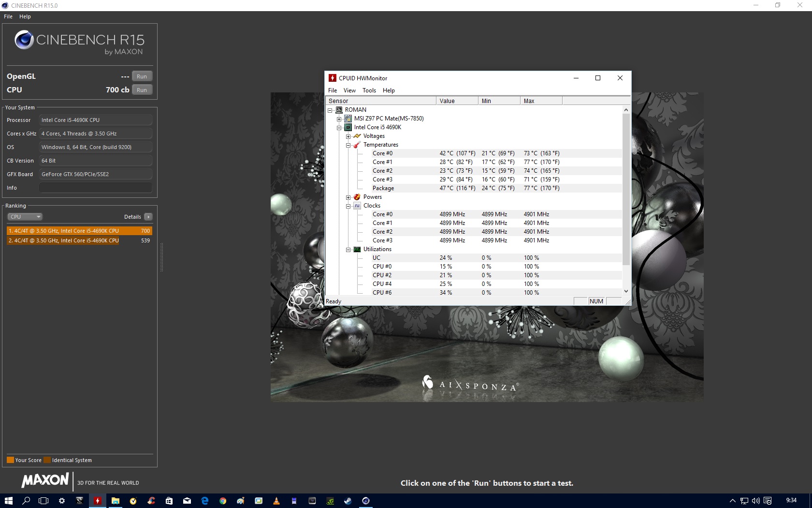This screenshot has width=812, height=508.
Task: Click the Temperatures thermometer icon
Action: point(357,145)
